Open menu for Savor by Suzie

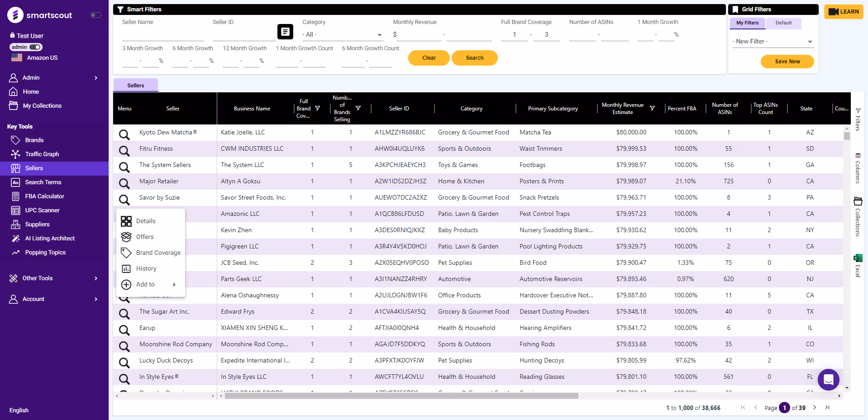124,200
